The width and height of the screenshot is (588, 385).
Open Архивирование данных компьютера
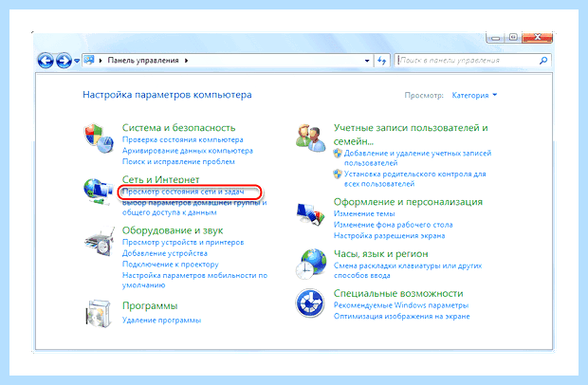point(188,151)
